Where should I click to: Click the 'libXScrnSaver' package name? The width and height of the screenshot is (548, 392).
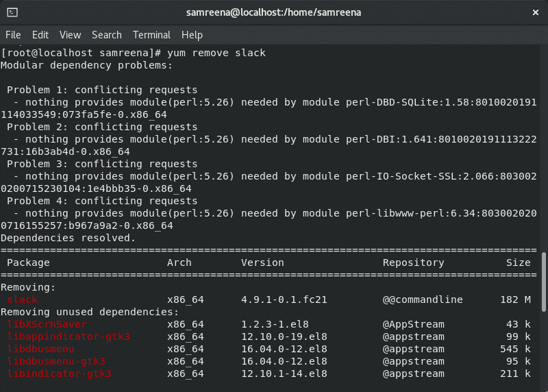[x=47, y=325]
